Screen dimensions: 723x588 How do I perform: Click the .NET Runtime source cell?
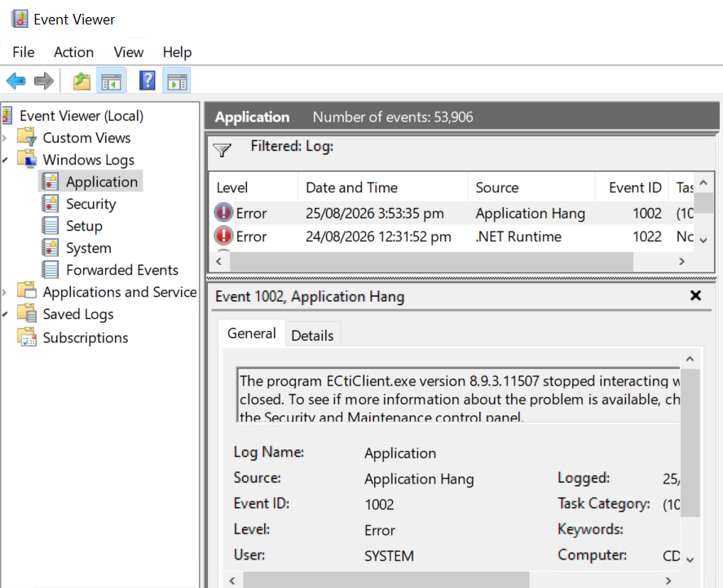pos(518,237)
